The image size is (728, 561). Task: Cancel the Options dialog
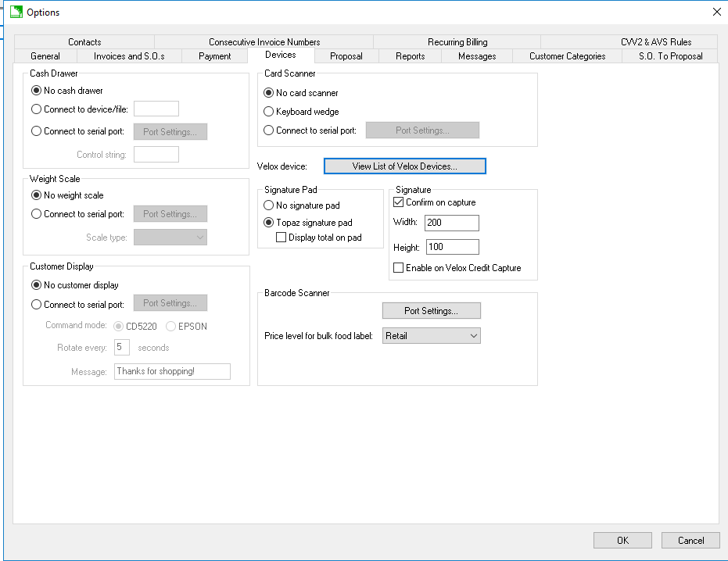690,540
